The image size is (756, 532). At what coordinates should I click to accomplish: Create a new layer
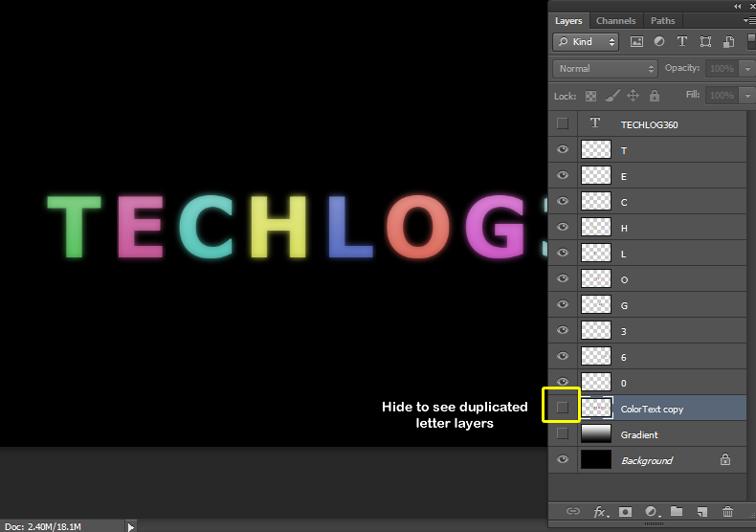pos(702,512)
